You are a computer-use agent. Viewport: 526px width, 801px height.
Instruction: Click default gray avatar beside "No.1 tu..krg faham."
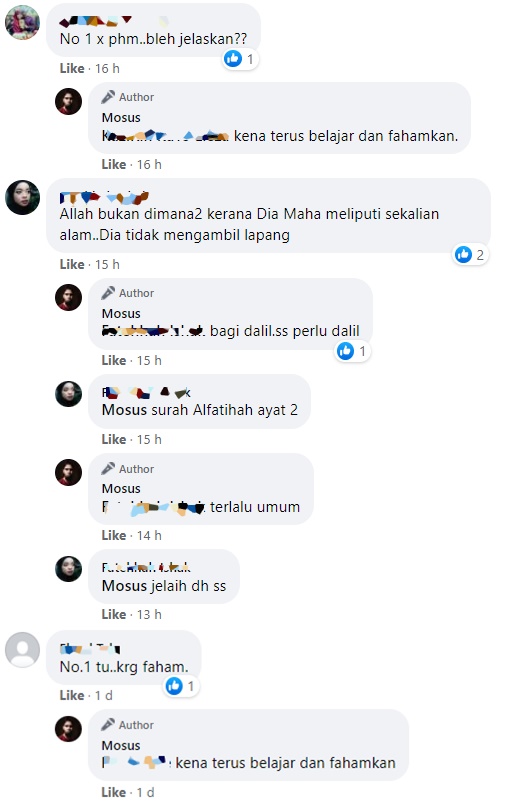22,649
